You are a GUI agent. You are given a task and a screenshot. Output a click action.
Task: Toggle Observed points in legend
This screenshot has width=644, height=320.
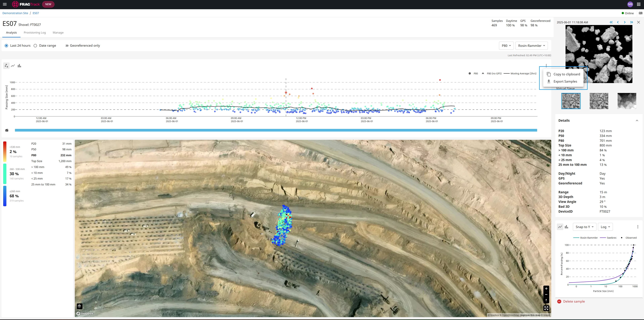point(629,238)
